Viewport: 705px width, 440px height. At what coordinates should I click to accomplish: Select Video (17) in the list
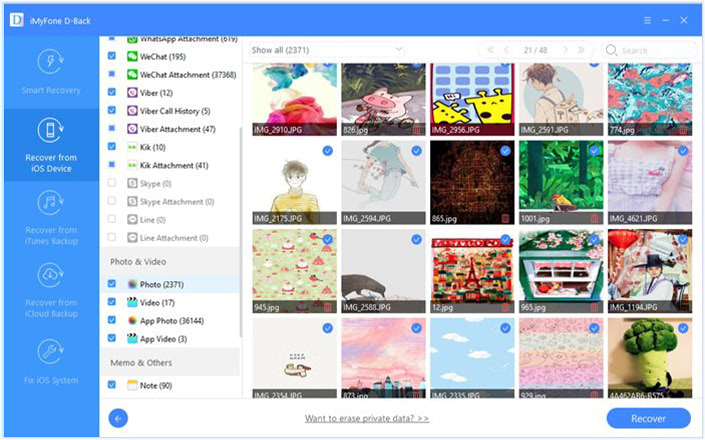(x=157, y=303)
